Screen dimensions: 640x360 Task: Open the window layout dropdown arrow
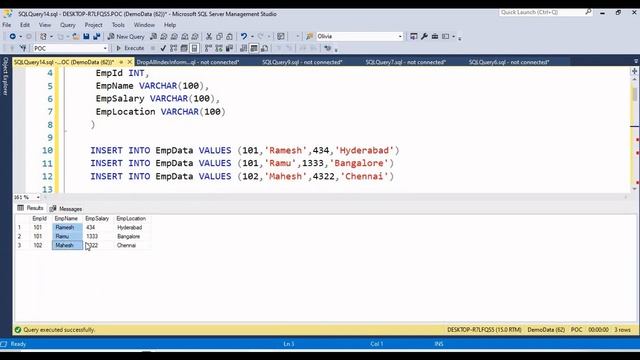coord(453,36)
